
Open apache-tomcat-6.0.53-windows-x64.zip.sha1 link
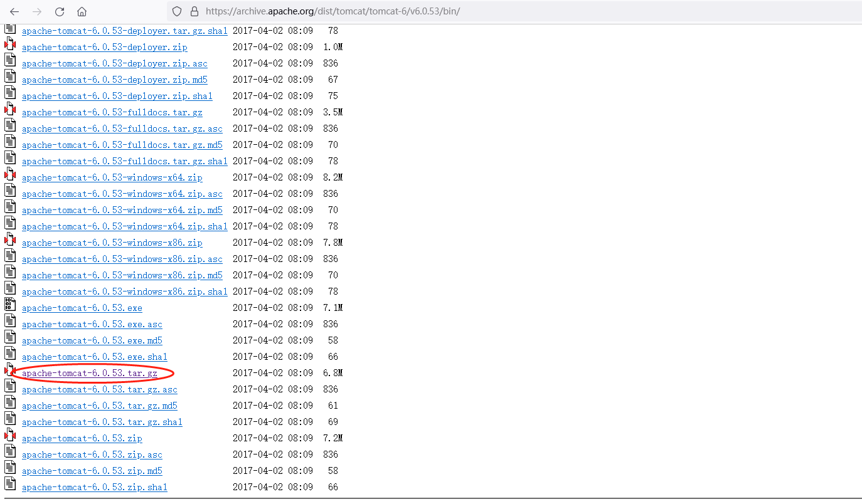(125, 226)
